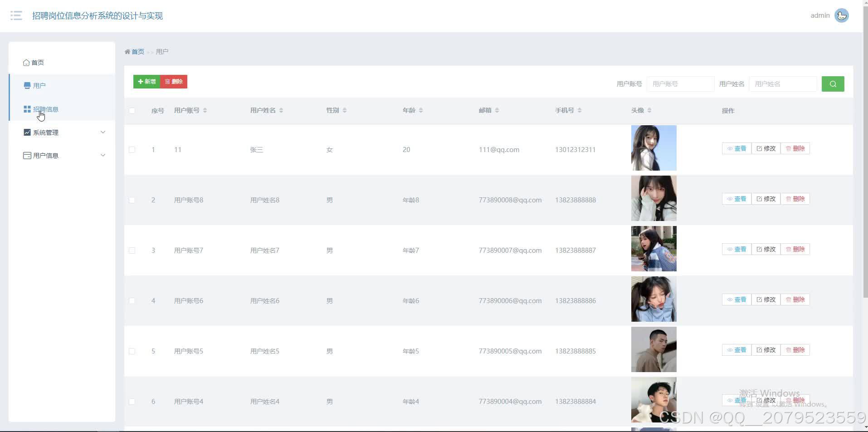868x432 pixels.
Task: Edit the 用户账号5 row
Action: pos(766,350)
